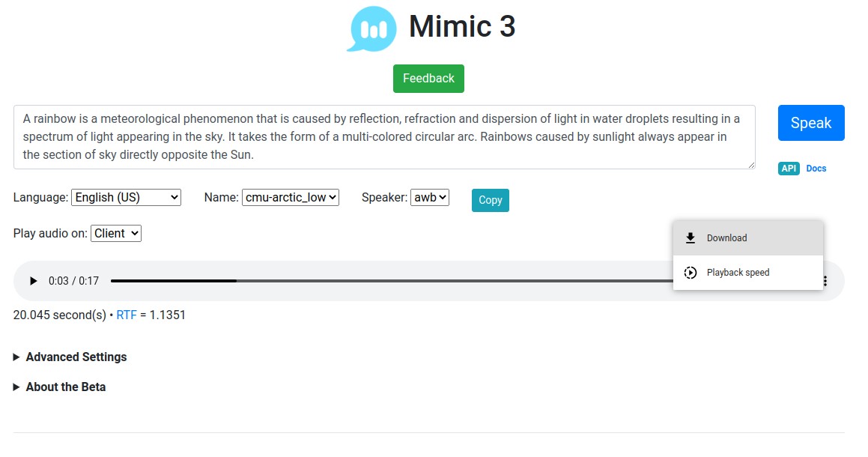
Task: Open the RTF link
Action: point(127,315)
